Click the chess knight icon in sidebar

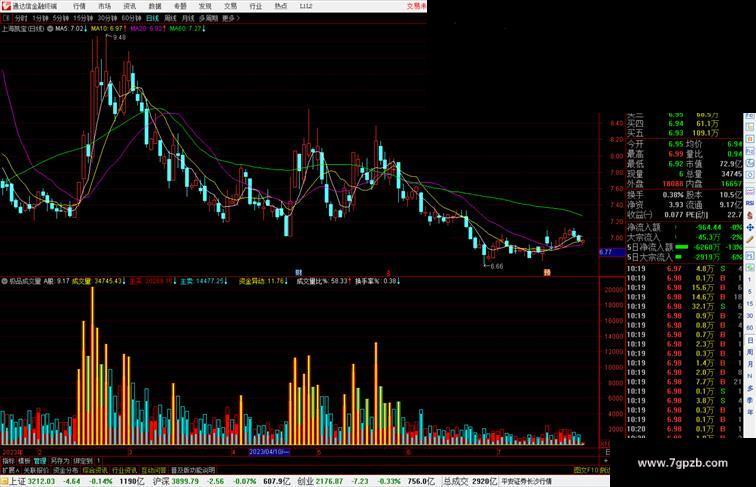pos(750,215)
